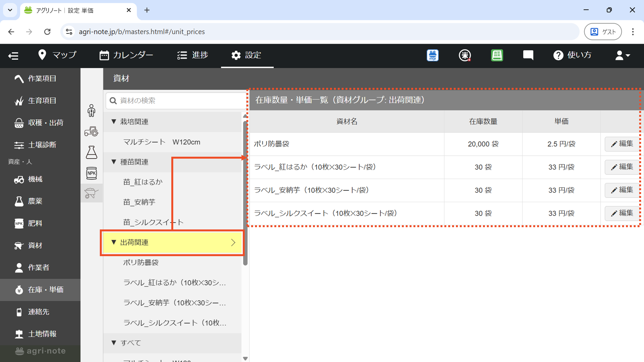644x362 pixels.
Task: Select 生育項目 in the sidebar
Action: click(40, 101)
